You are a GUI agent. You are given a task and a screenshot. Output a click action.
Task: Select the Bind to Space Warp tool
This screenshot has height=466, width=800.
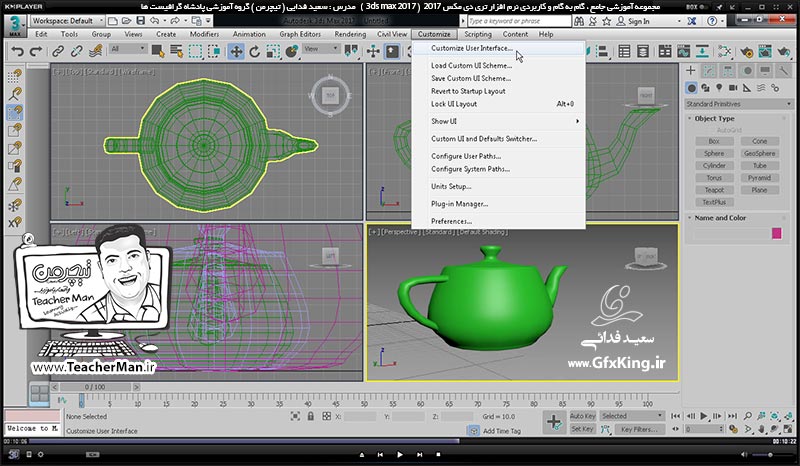(x=95, y=51)
